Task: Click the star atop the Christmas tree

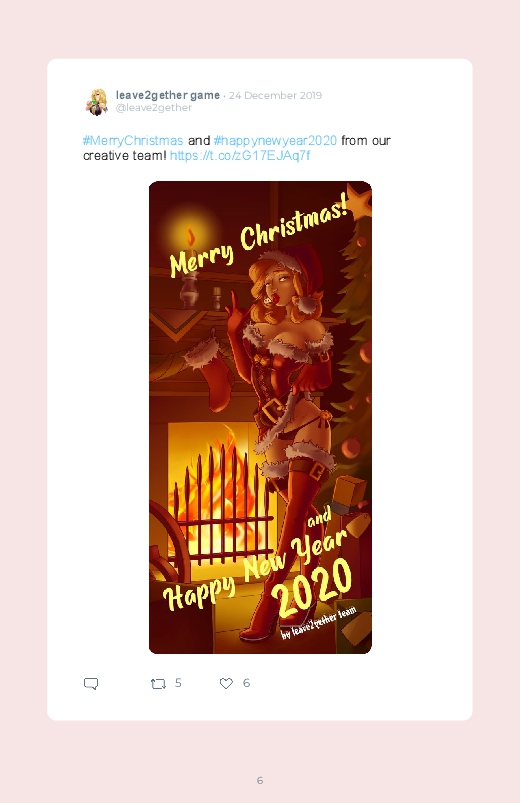Action: click(359, 200)
